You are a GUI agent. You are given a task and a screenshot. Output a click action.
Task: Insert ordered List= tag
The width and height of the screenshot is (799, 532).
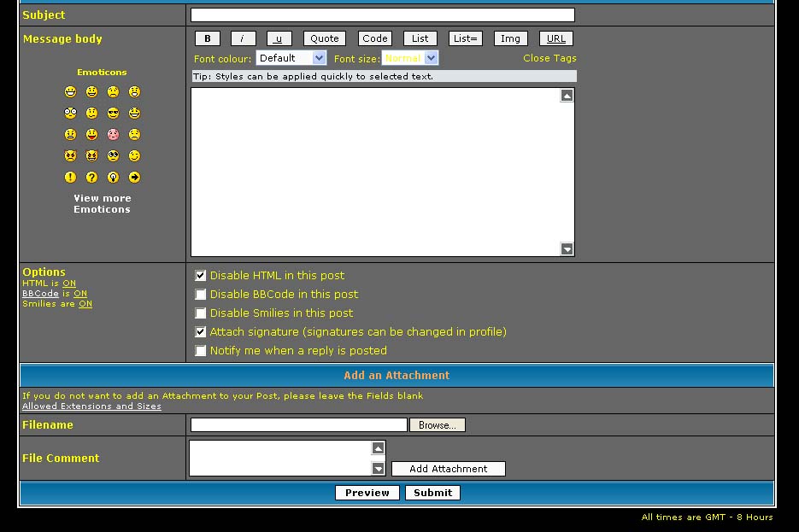click(466, 38)
